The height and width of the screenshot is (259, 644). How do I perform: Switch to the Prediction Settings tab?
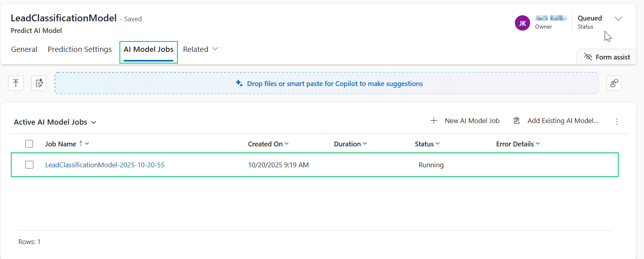click(x=80, y=49)
